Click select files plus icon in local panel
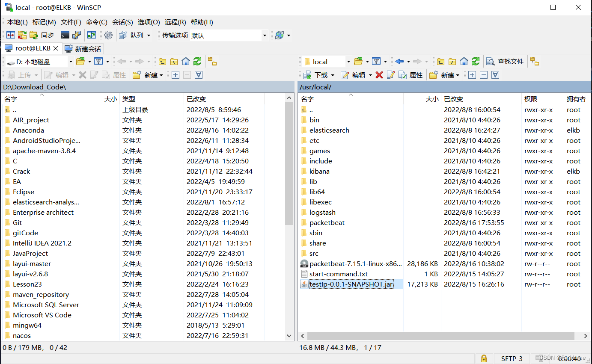Screen dimensions: 592x364 click(176, 75)
